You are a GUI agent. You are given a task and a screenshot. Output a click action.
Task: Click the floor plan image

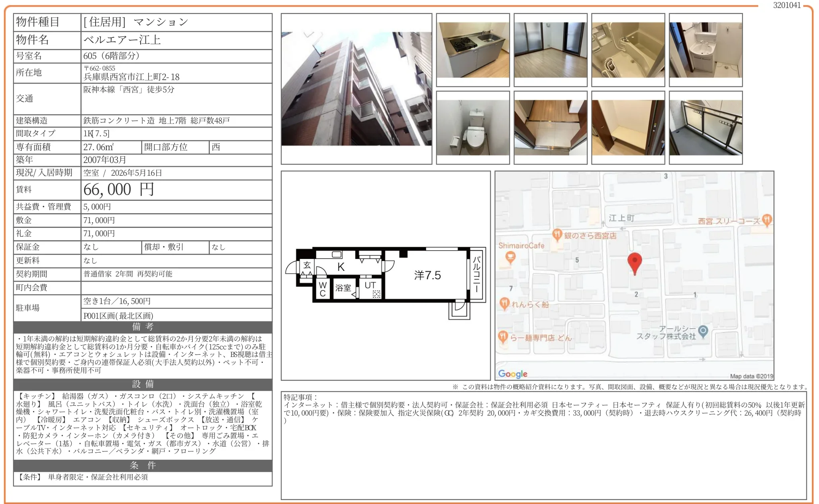(385, 276)
